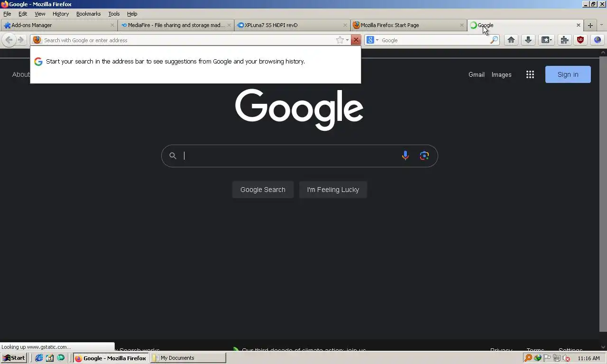Viewport: 607px width, 364px height.
Task: Open the Downloads arrow button
Action: (x=528, y=40)
